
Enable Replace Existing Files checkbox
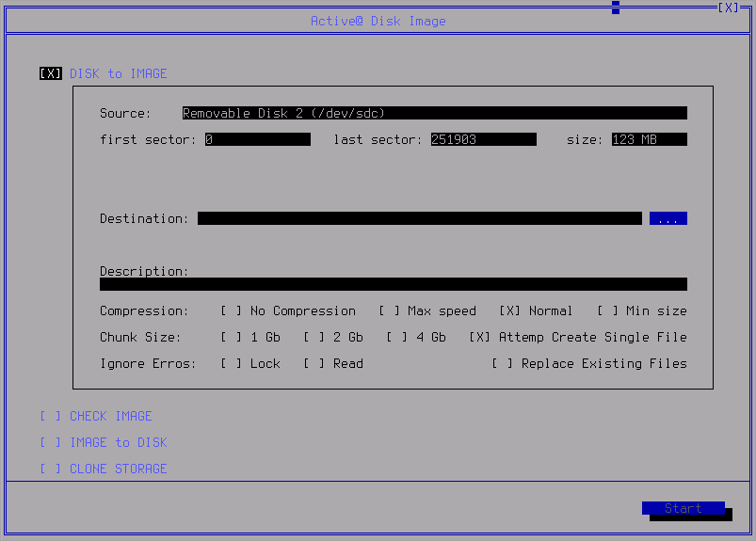pos(503,363)
